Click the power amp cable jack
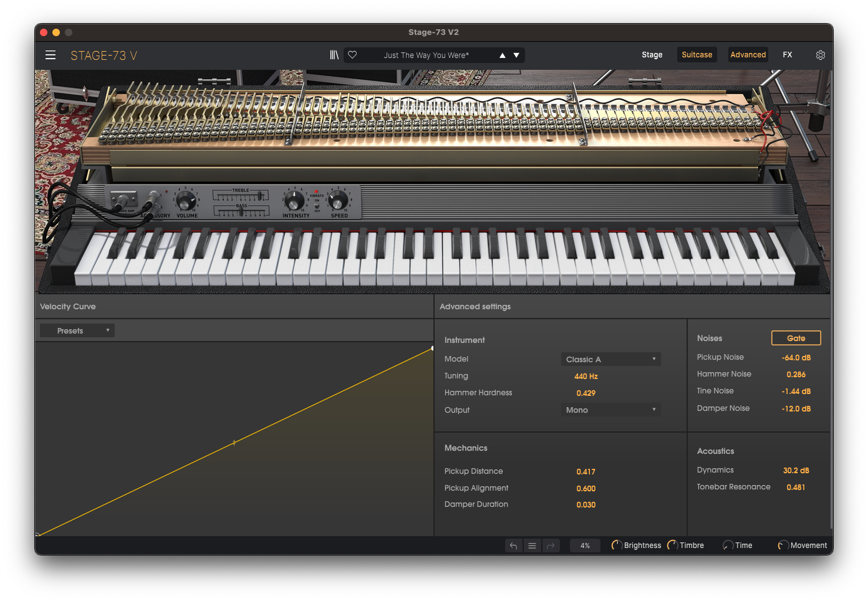The height and width of the screenshot is (601, 868). click(x=123, y=200)
